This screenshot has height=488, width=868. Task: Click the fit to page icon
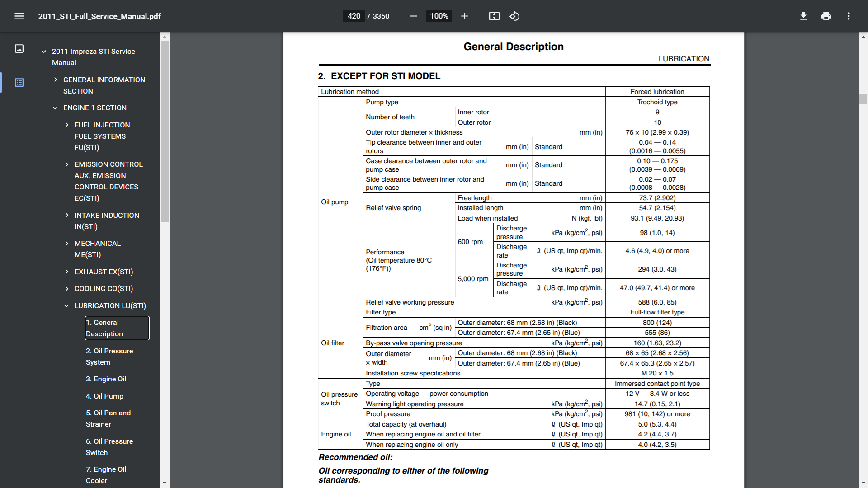[x=494, y=16]
